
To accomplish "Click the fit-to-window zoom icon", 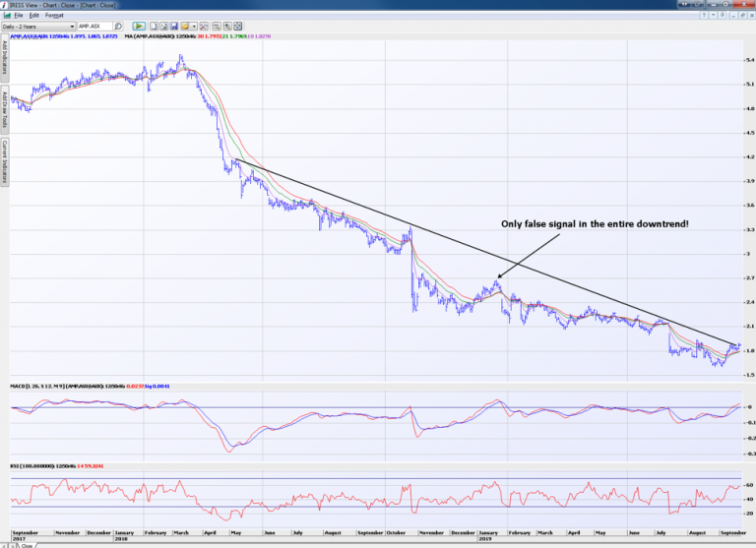I will pyautogui.click(x=237, y=26).
